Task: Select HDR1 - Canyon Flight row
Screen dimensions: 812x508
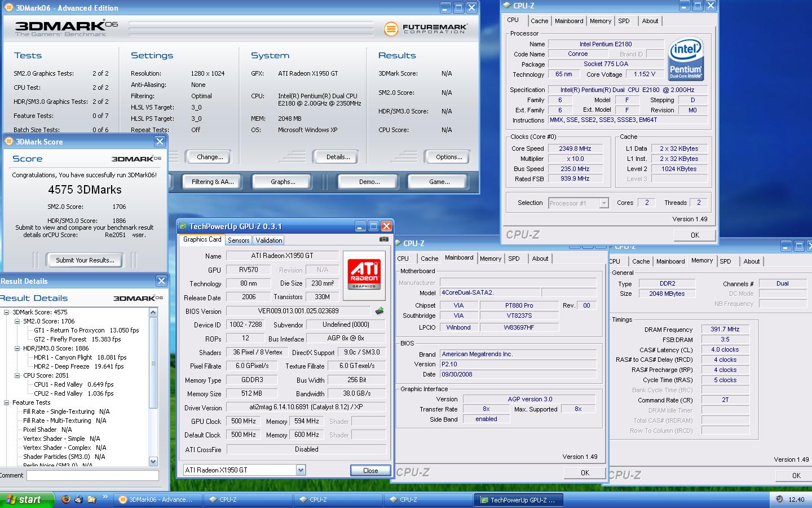Action: 80,357
